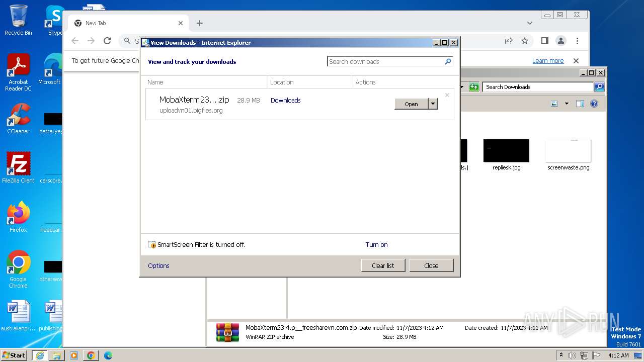Click search magnifier in View Downloads
Screen dimensions: 644x362
pos(448,61)
